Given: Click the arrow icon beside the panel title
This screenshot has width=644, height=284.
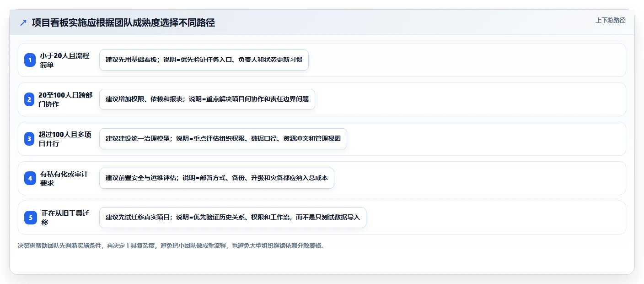Looking at the screenshot, I should click(23, 22).
